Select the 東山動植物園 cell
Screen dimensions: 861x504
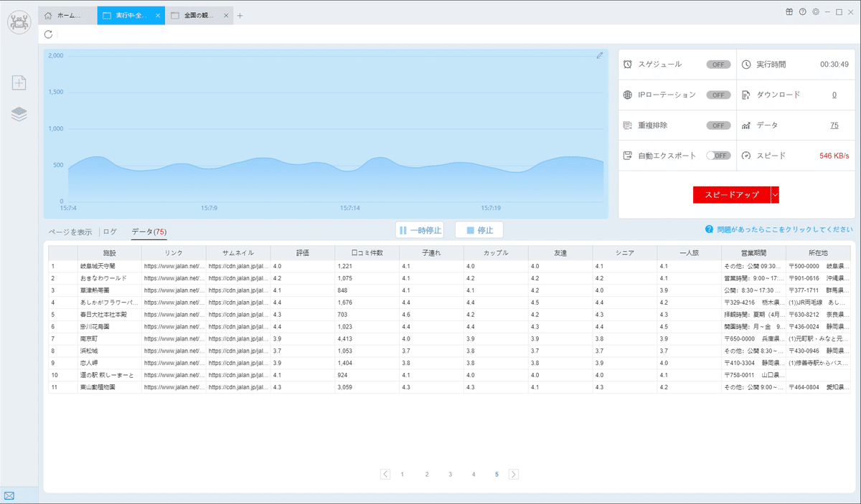110,387
